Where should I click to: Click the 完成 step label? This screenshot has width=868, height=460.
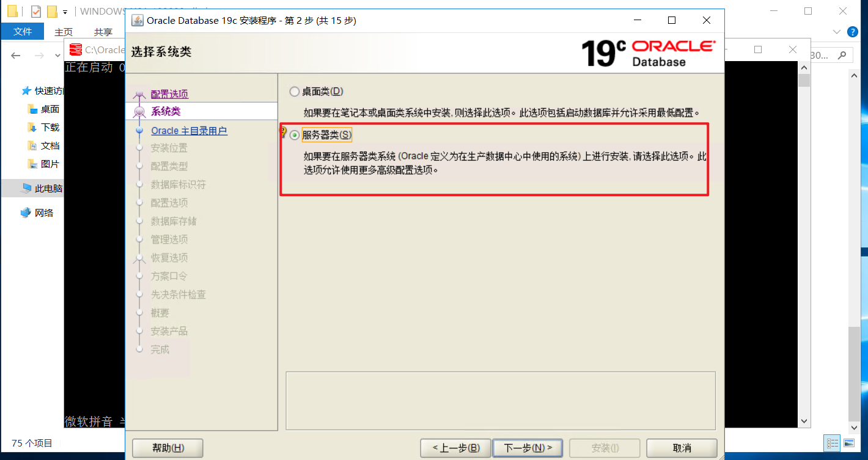(x=160, y=349)
